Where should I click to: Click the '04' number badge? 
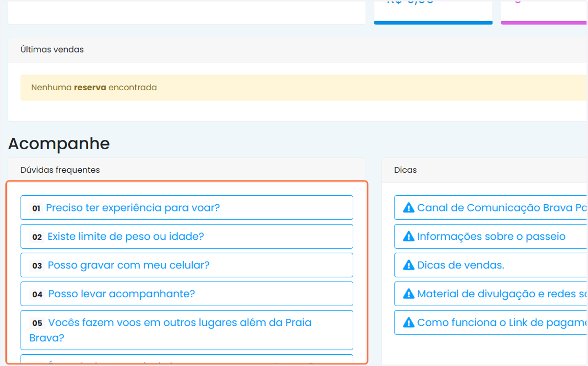pos(37,294)
